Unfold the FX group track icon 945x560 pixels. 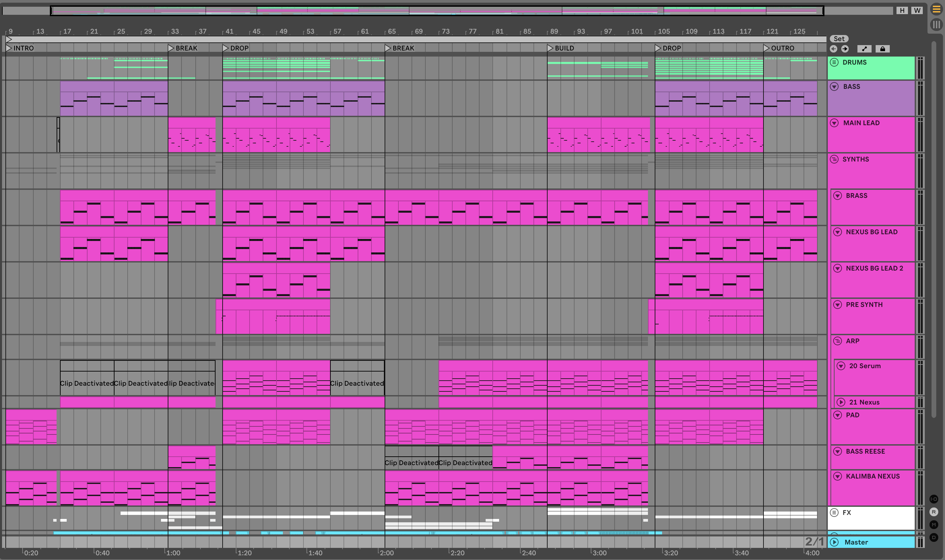point(835,513)
